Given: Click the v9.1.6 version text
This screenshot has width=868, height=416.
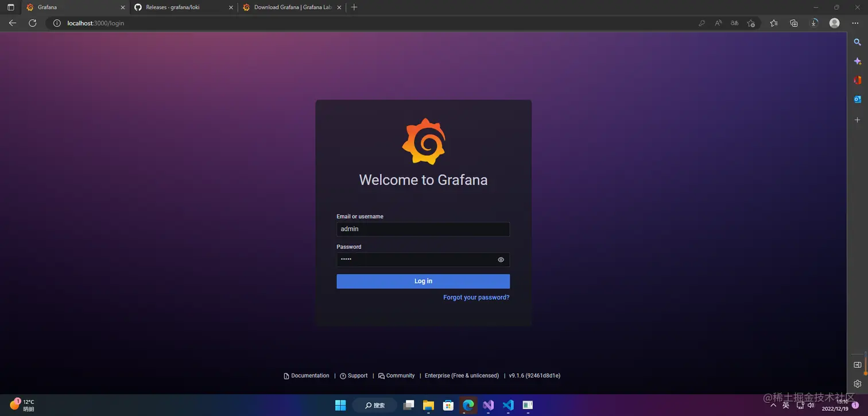Looking at the screenshot, I should click(534, 376).
